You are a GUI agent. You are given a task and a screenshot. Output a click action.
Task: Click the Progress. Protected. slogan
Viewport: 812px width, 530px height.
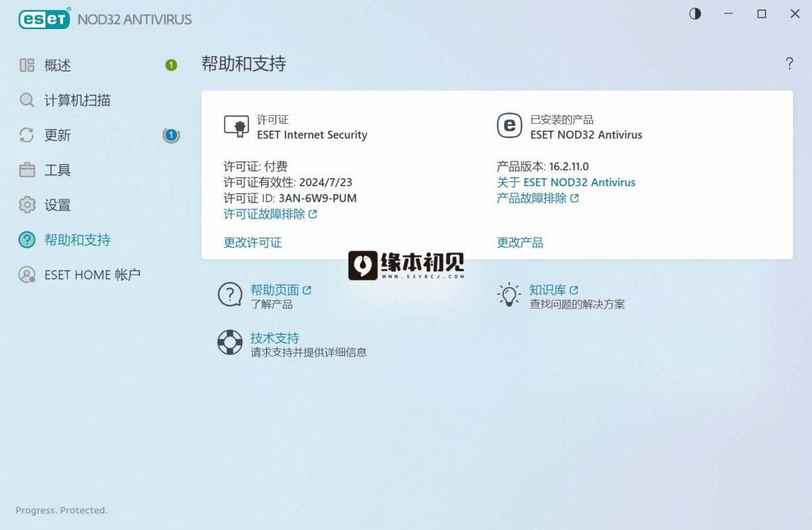pyautogui.click(x=62, y=510)
